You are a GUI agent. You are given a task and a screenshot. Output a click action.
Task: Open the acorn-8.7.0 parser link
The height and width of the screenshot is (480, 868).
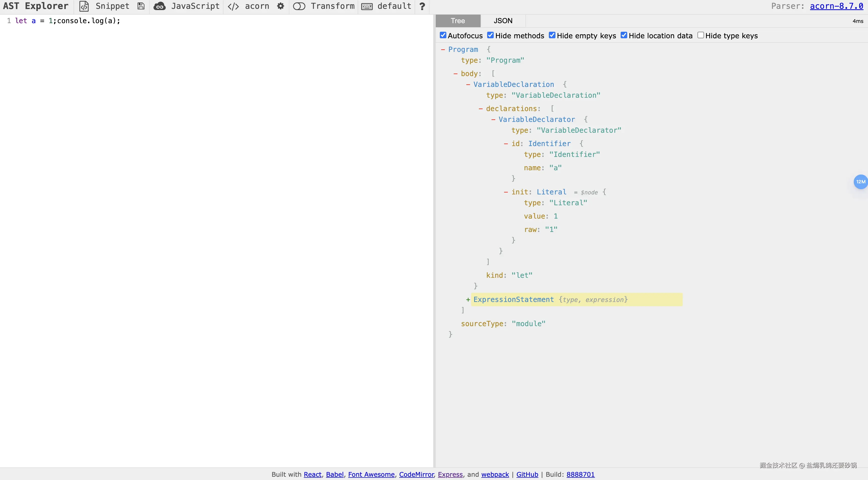click(836, 6)
